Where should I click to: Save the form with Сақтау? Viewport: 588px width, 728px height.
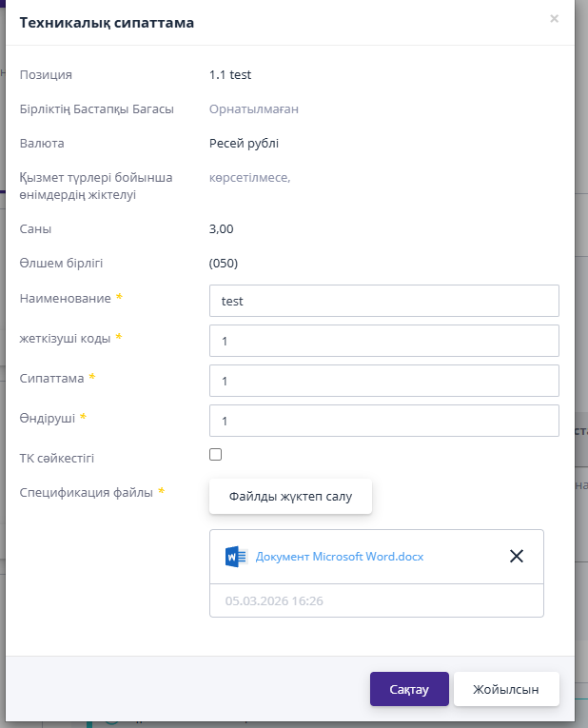pos(409,690)
